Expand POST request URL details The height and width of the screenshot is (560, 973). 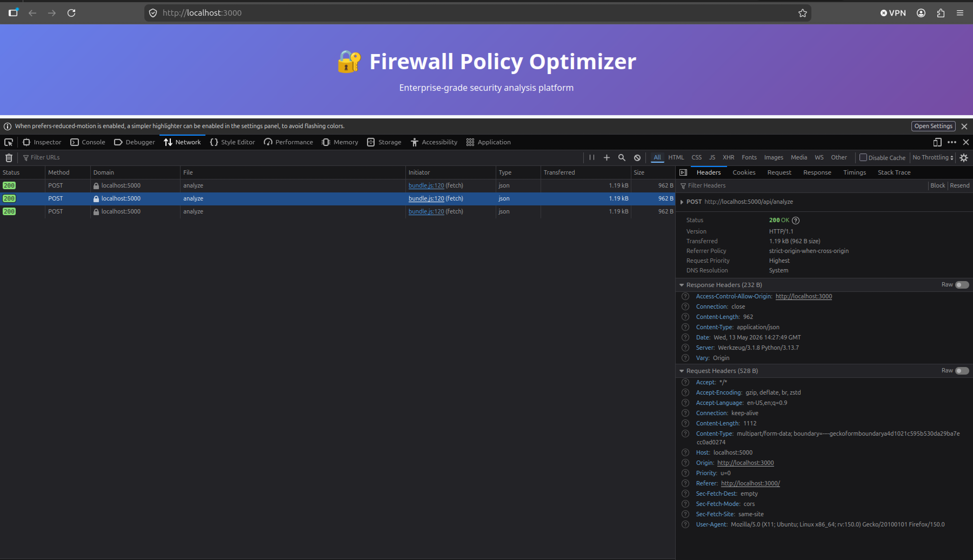(x=682, y=202)
